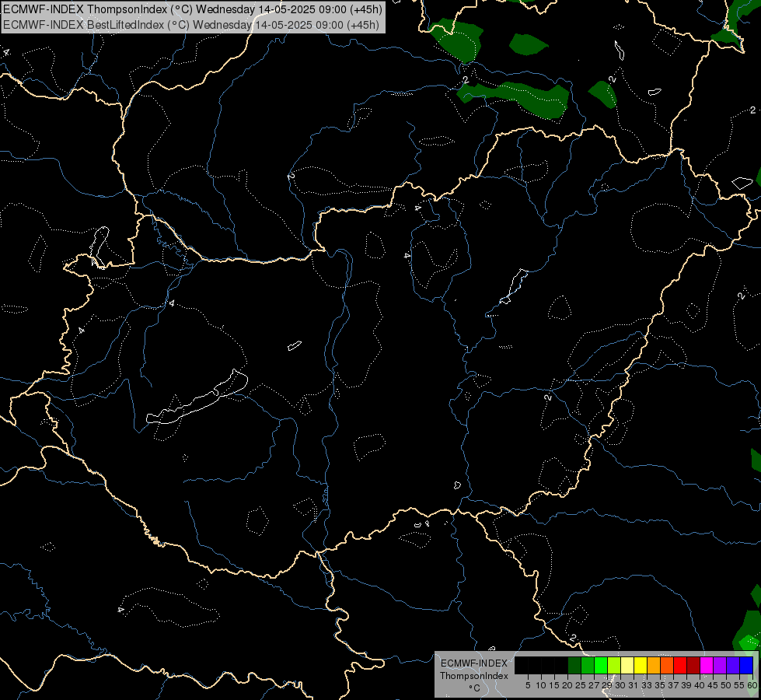Click the legend scale value 55

click(x=739, y=685)
